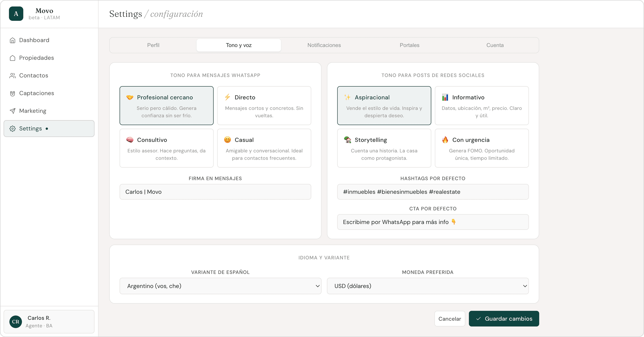Select the Storytelling social post tone
This screenshot has width=644, height=337.
(x=384, y=148)
